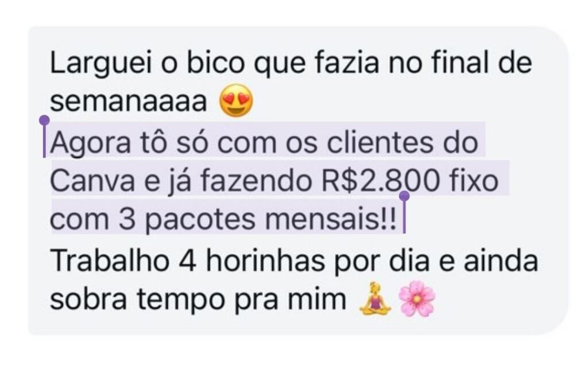Select the start selection handle before Agora
The height and width of the screenshot is (381, 588).
point(44,137)
